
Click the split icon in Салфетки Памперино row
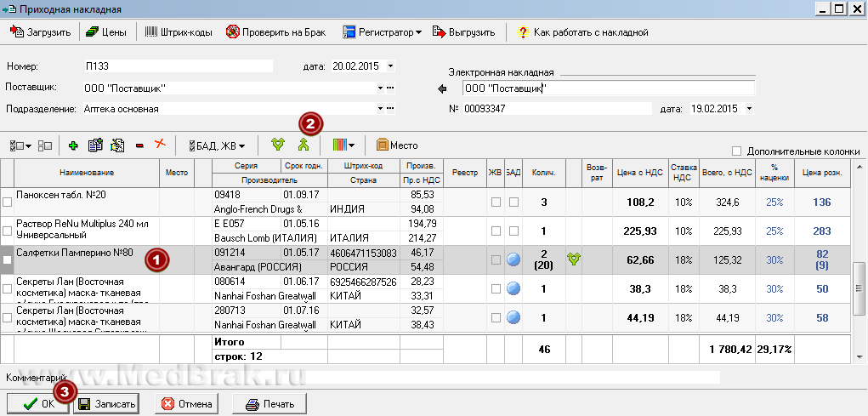574,259
